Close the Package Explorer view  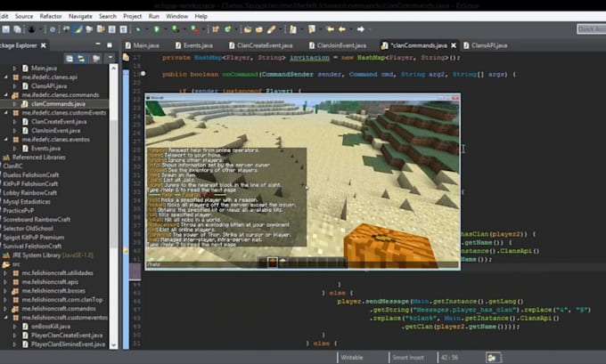click(44, 45)
